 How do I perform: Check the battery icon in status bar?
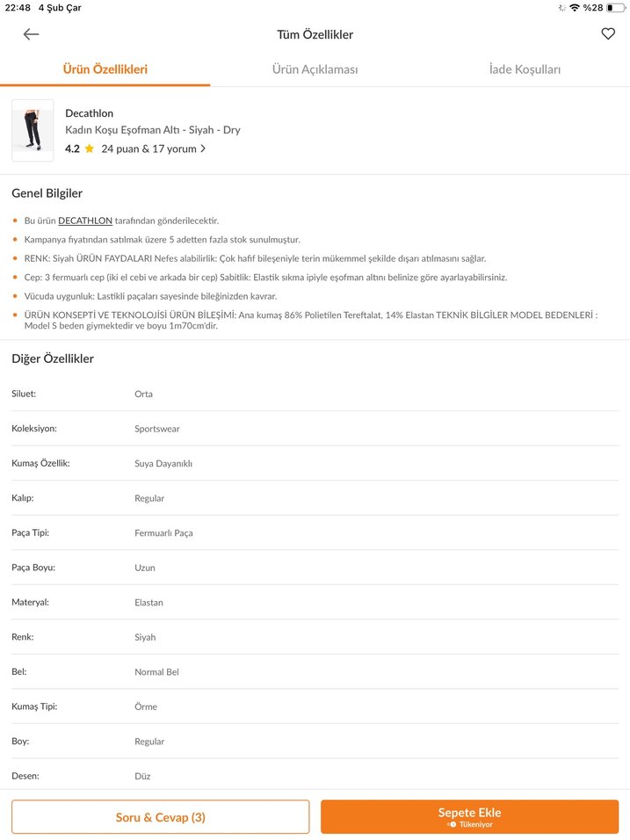[x=615, y=8]
